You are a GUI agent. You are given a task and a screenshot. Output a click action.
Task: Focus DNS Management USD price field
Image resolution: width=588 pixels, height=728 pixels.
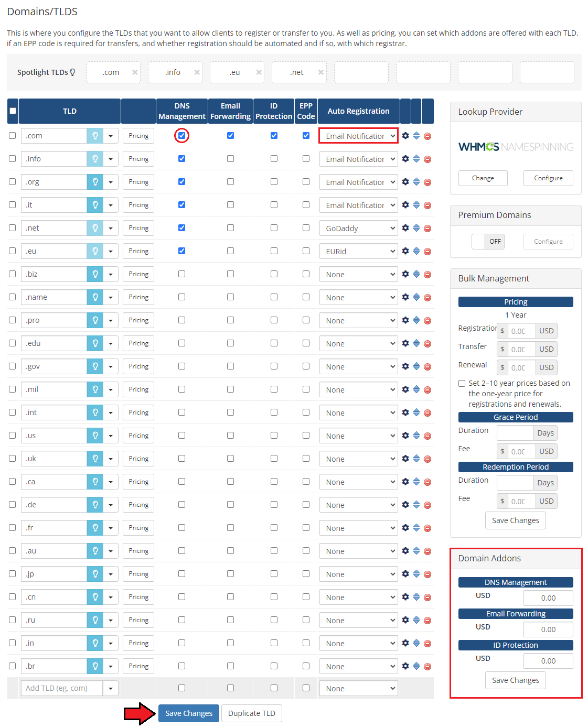click(x=548, y=598)
